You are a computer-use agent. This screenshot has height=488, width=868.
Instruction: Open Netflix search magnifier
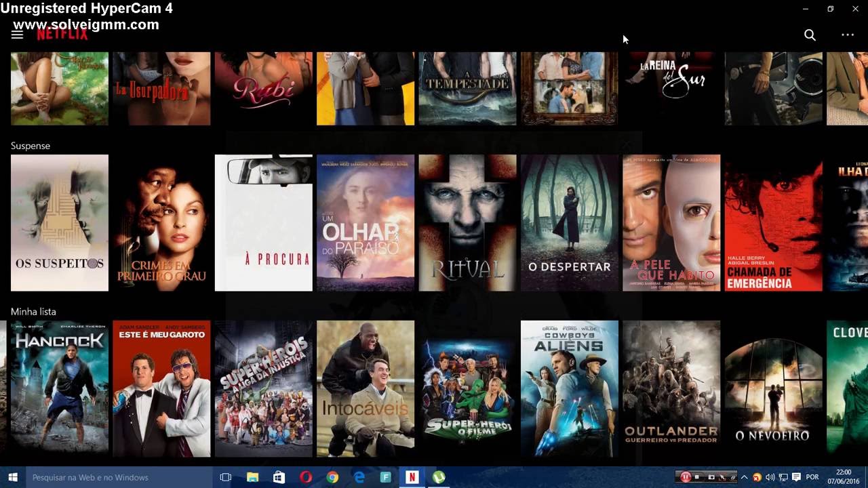810,35
